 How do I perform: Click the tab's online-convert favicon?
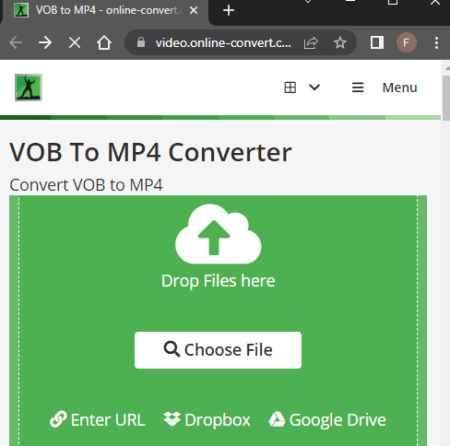point(21,10)
